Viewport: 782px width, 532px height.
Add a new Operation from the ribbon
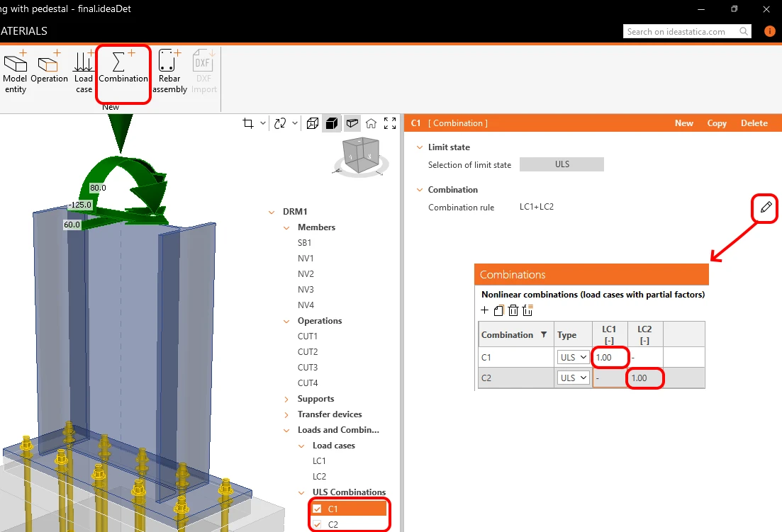pyautogui.click(x=49, y=67)
